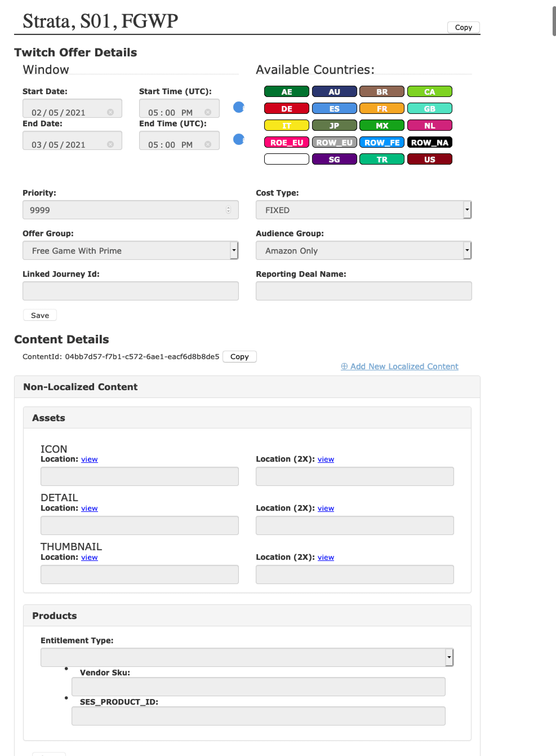Click the Priority stepper arrows
Image resolution: width=556 pixels, height=756 pixels.
(x=228, y=210)
